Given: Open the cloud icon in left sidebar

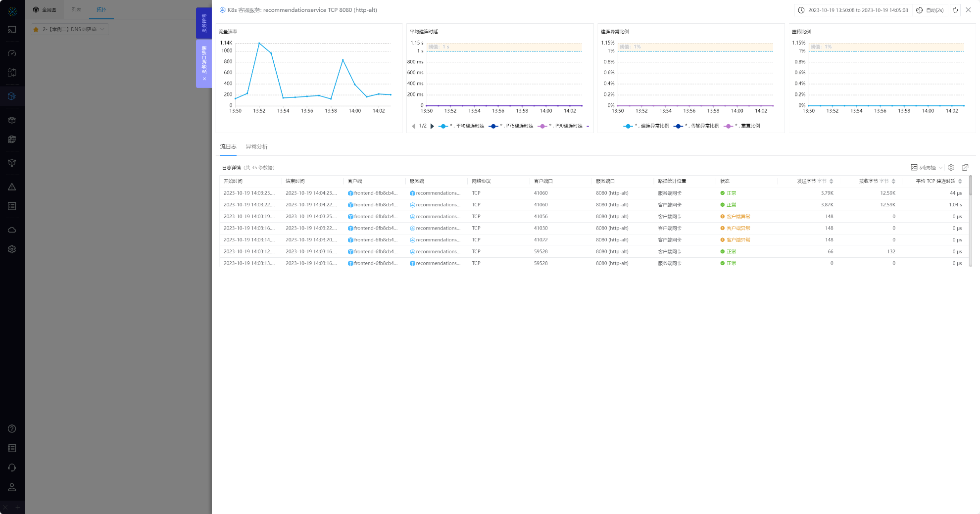Looking at the screenshot, I should (x=12, y=230).
